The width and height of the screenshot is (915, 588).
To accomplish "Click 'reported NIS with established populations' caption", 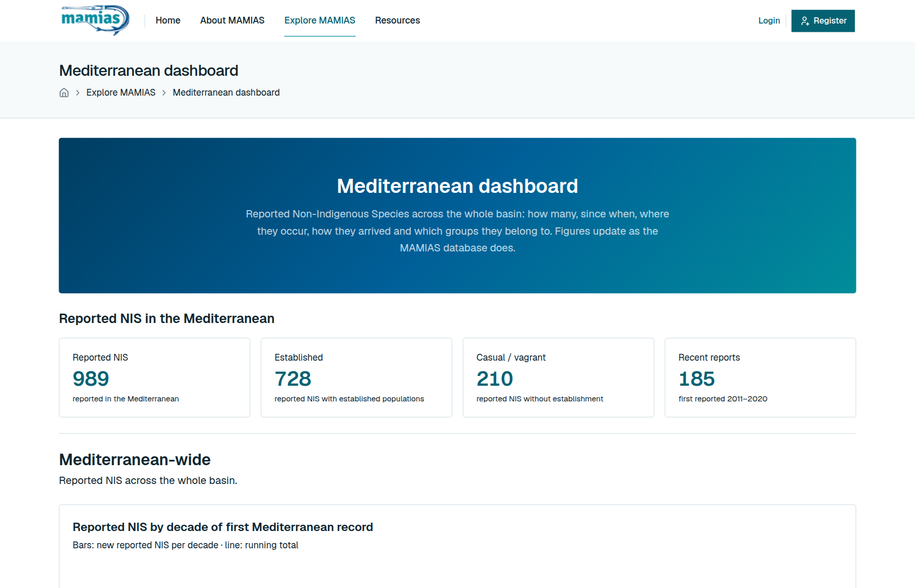I will 349,399.
